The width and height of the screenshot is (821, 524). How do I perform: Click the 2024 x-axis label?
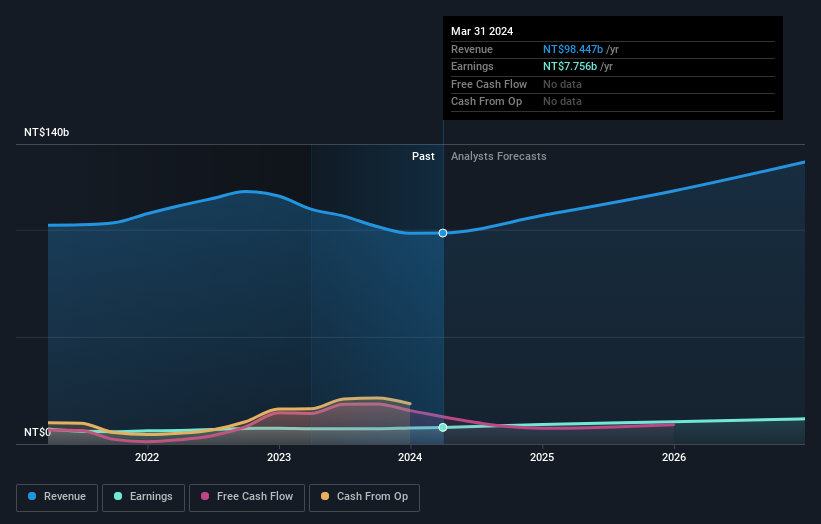pyautogui.click(x=410, y=458)
